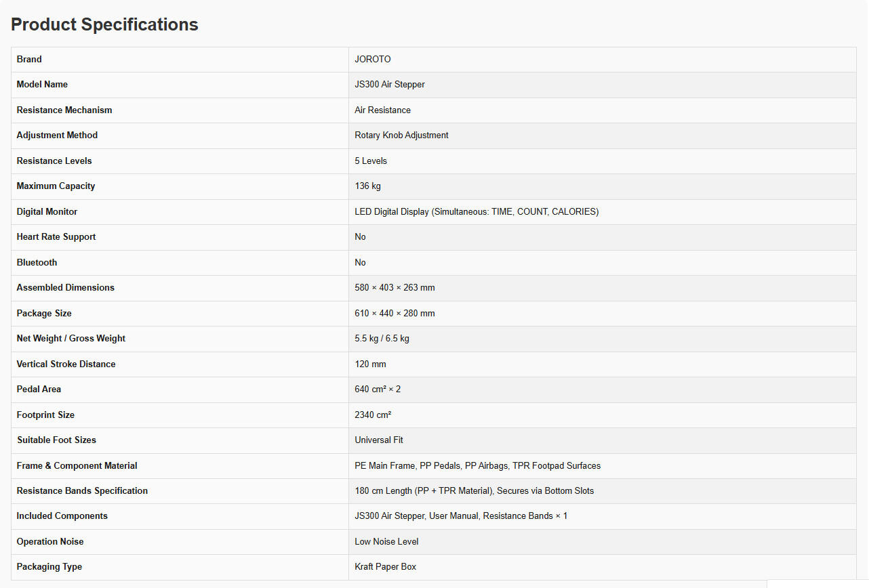Click the Product Specifications heading
This screenshot has width=869, height=588.
(104, 24)
